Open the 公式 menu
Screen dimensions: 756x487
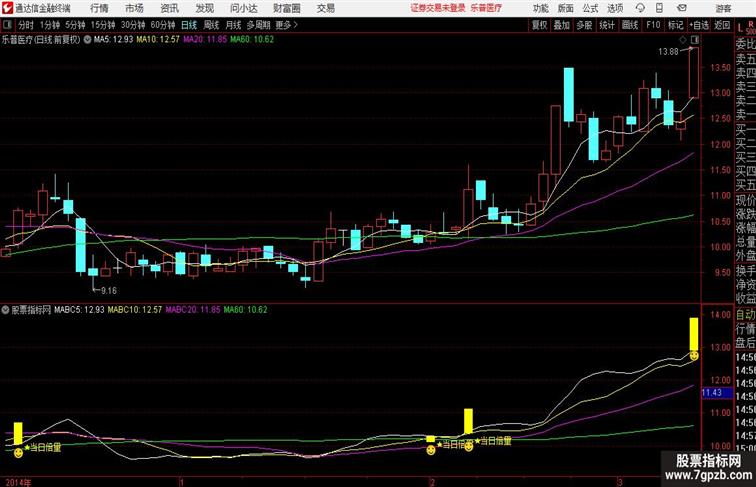[x=590, y=8]
